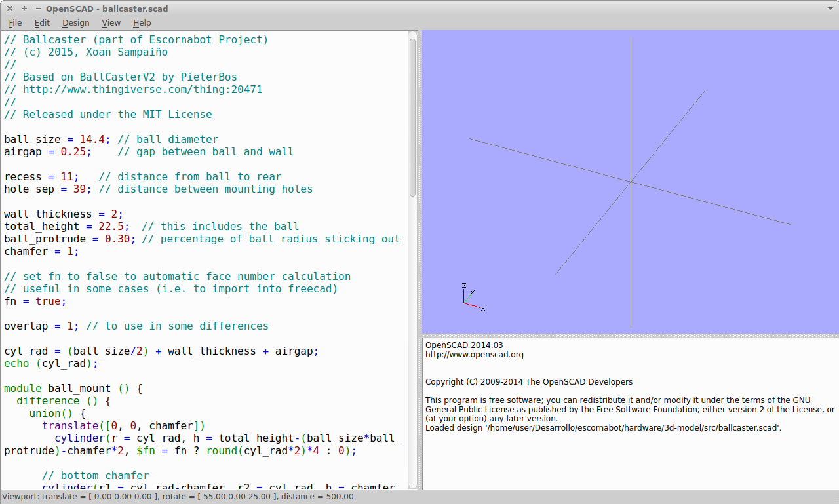The width and height of the screenshot is (839, 504).
Task: Click the Viewport status bar text
Action: [178, 497]
